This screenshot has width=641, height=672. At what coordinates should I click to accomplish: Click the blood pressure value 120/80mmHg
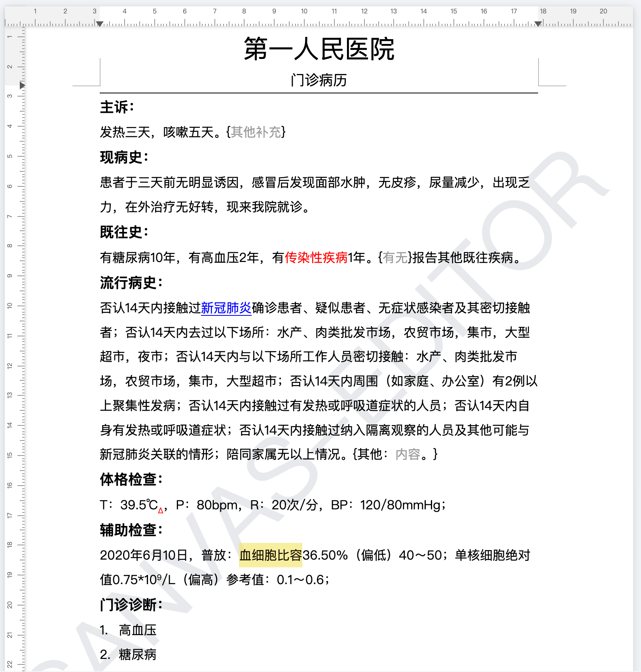[x=400, y=505]
